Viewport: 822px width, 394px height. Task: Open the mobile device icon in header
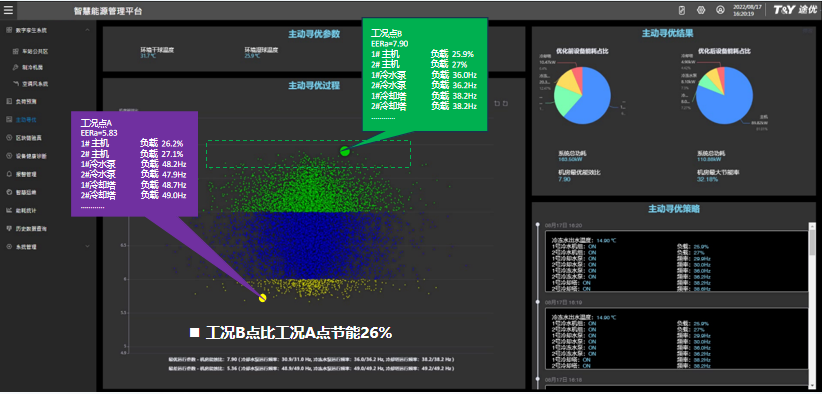(682, 10)
